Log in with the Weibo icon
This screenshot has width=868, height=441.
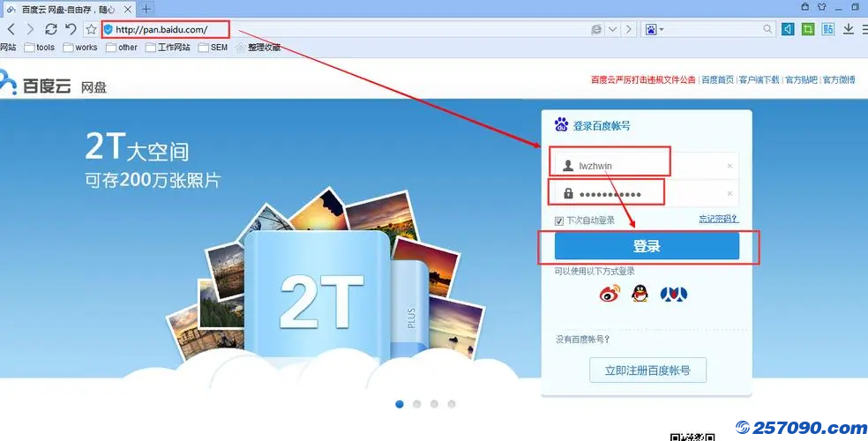[x=610, y=294]
